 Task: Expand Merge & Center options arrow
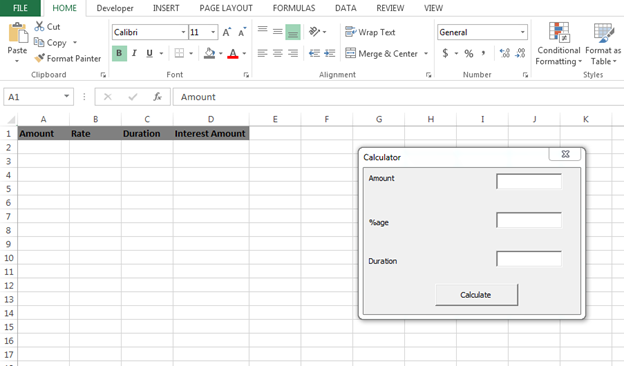pyautogui.click(x=426, y=53)
